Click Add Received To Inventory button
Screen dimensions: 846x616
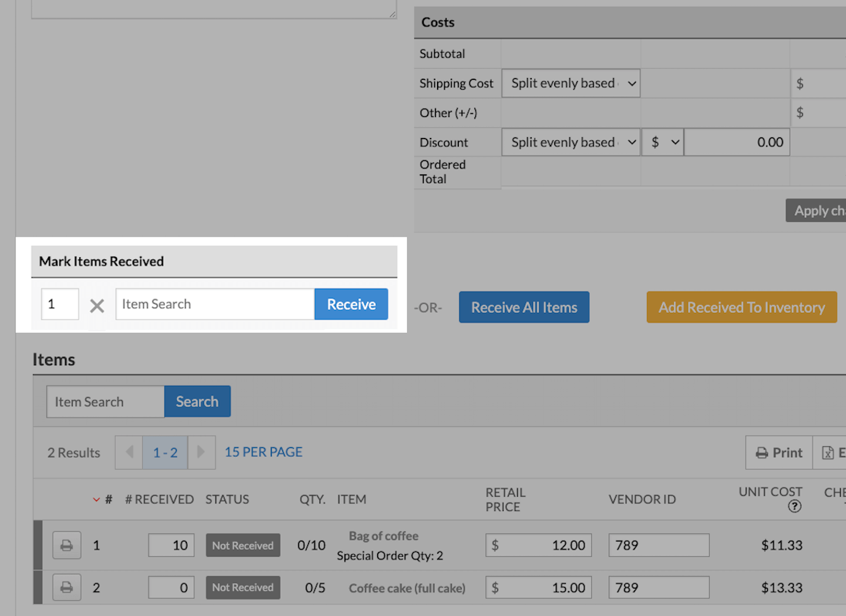tap(741, 307)
